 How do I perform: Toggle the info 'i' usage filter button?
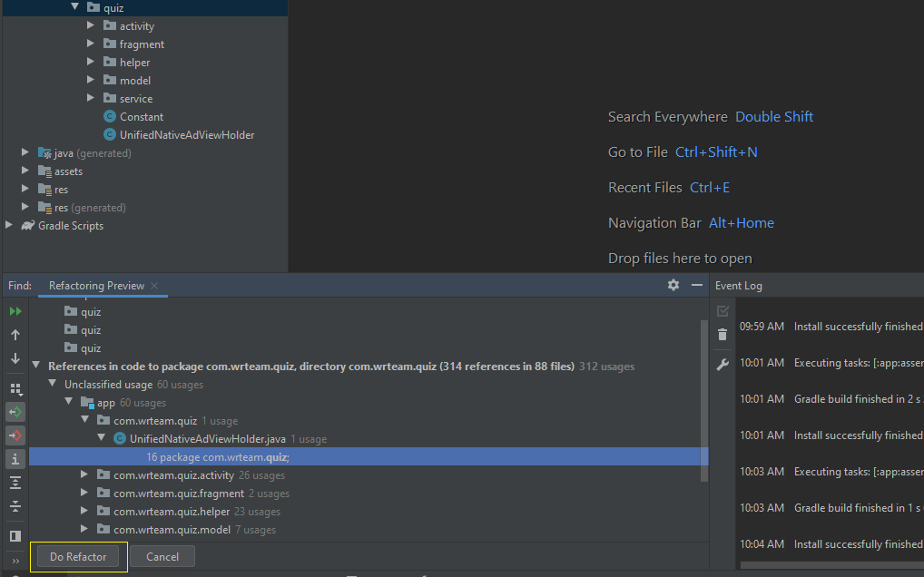15,459
